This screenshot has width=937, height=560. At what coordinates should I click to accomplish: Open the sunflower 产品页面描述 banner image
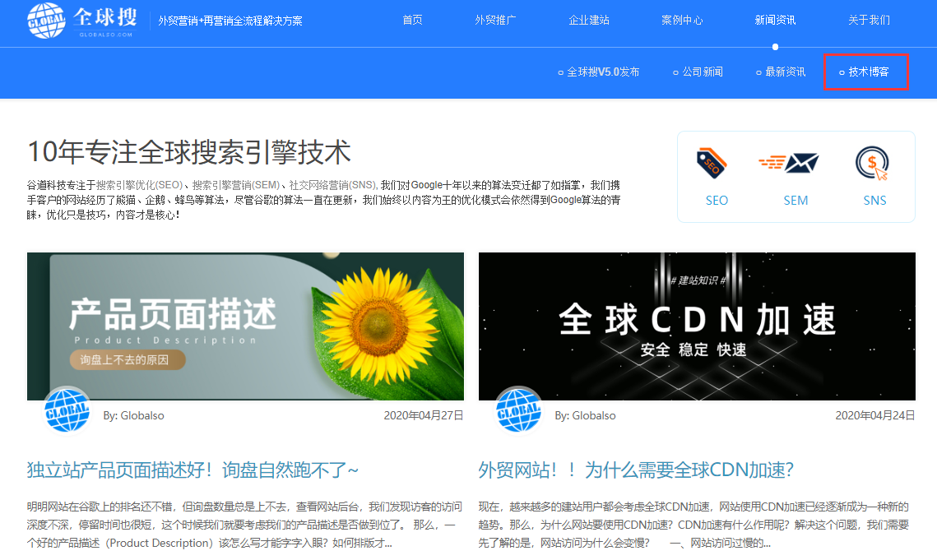[x=245, y=326]
